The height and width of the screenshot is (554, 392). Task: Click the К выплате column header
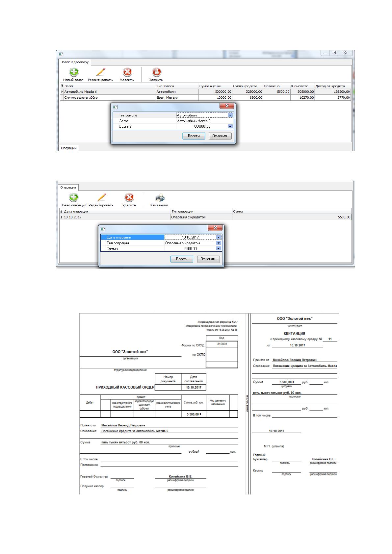(302, 86)
